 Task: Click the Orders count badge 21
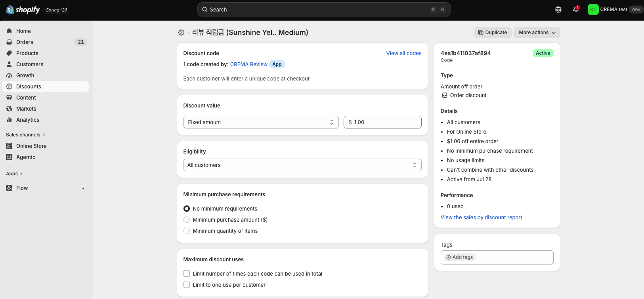coord(81,42)
